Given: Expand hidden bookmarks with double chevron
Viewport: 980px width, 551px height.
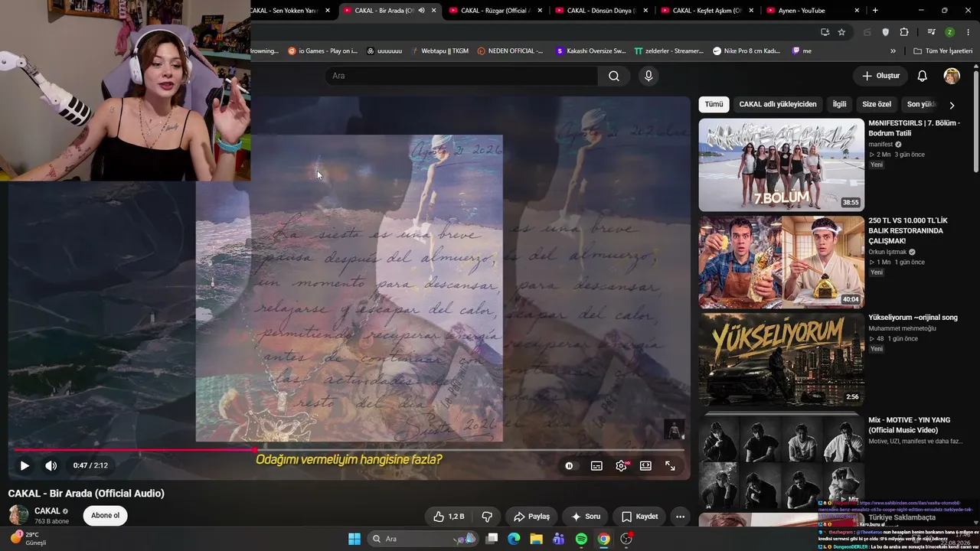Looking at the screenshot, I should coord(893,51).
